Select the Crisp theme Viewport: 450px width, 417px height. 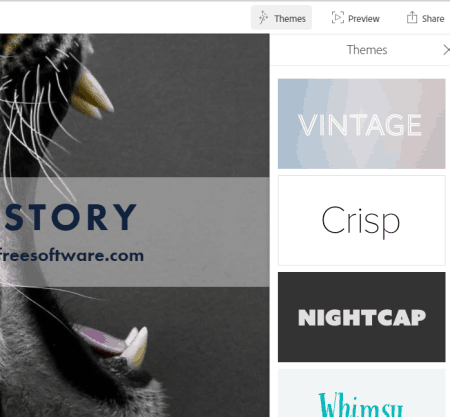coord(361,220)
